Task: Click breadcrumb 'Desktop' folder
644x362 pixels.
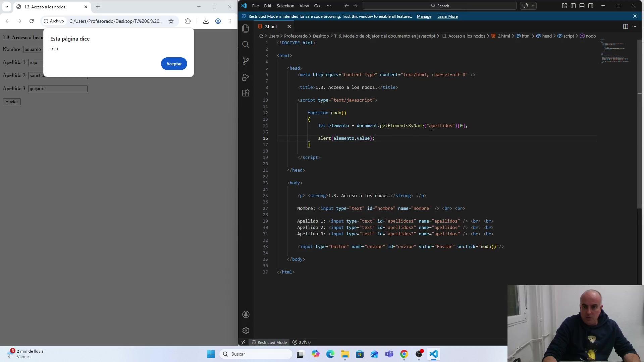Action: coord(321,36)
